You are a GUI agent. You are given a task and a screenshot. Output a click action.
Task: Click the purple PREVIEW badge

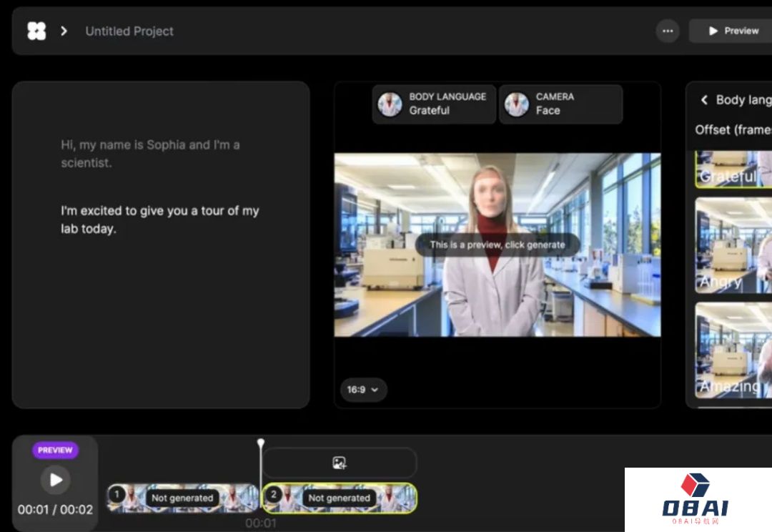(55, 450)
